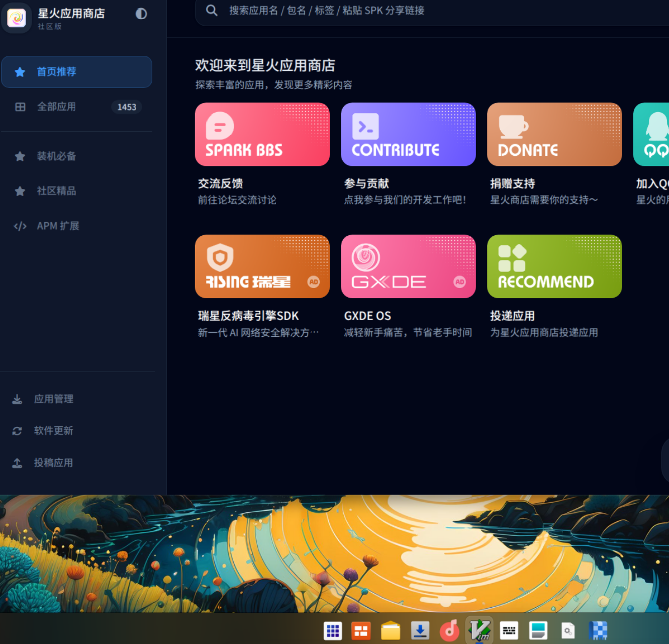669x644 pixels.
Task: Click 点我参与我们的开发工作吧! text
Action: [405, 200]
